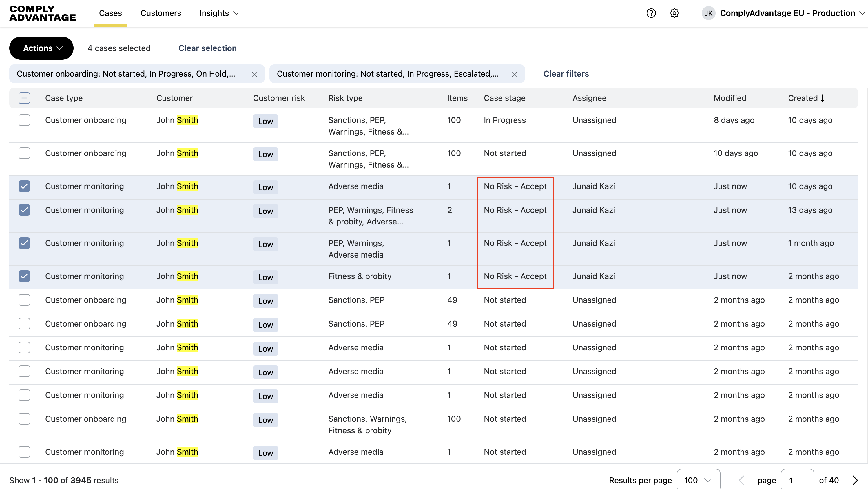
Task: Click the Clear selection link
Action: (207, 48)
